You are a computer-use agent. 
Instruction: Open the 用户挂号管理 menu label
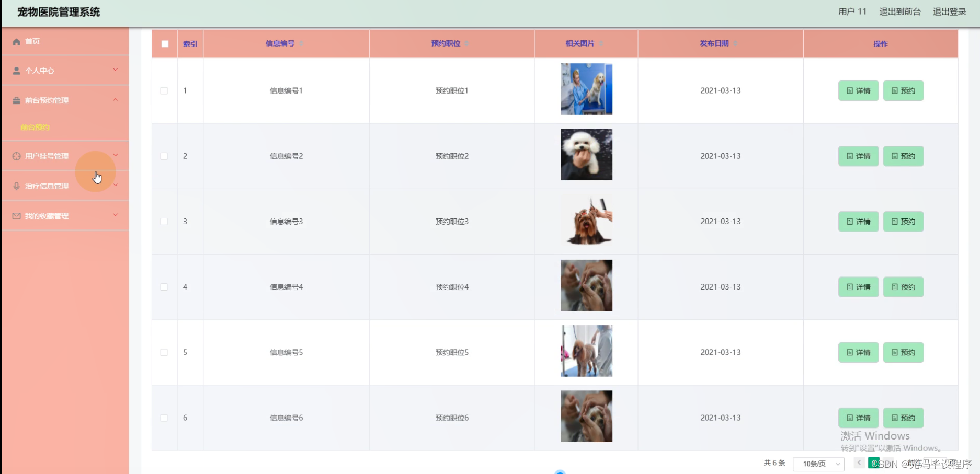coord(47,156)
